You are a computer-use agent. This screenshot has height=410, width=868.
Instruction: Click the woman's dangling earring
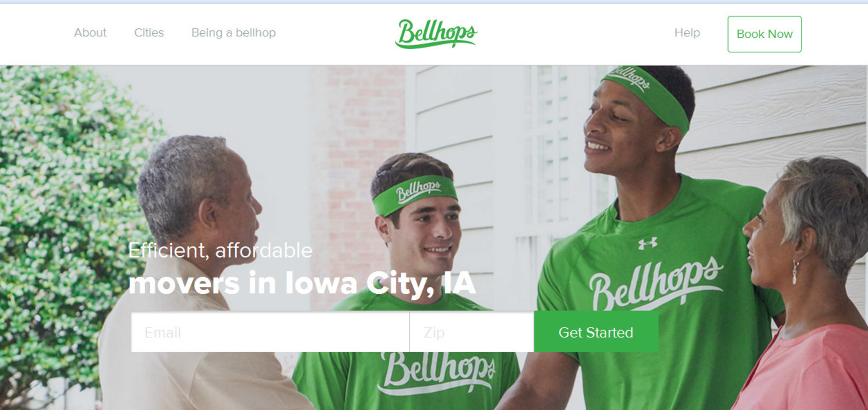794,272
